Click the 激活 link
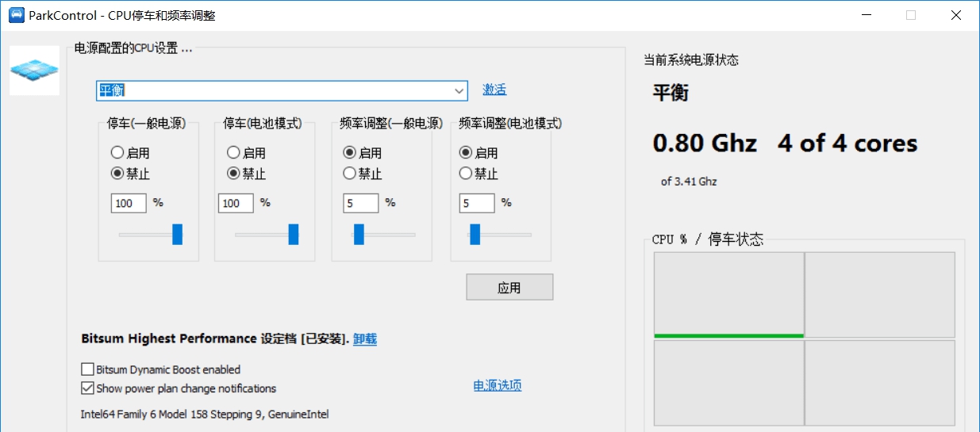This screenshot has width=980, height=432. pyautogui.click(x=494, y=90)
